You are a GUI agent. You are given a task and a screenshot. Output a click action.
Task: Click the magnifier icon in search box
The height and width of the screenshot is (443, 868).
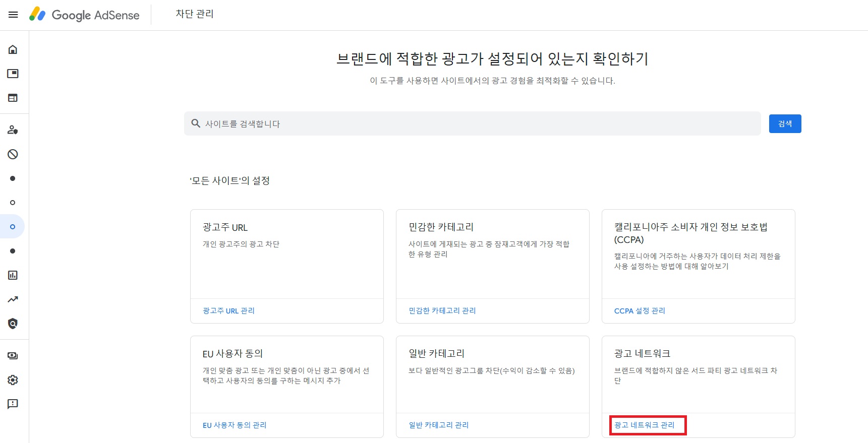196,123
